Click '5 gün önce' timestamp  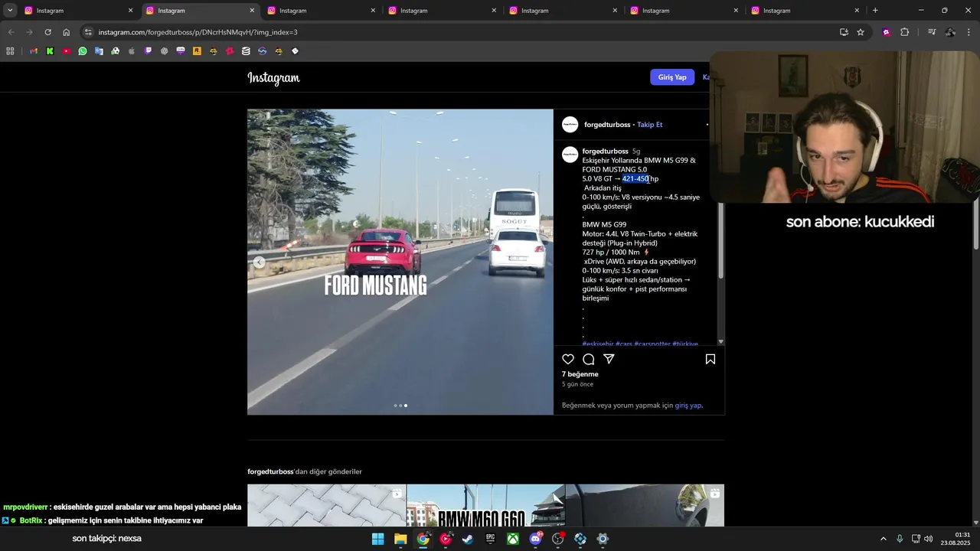pos(577,384)
